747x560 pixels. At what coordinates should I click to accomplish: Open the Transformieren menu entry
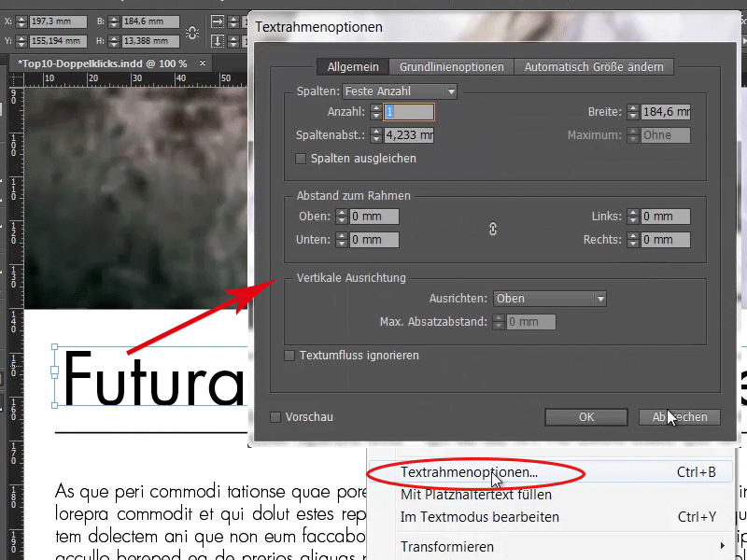click(551, 546)
